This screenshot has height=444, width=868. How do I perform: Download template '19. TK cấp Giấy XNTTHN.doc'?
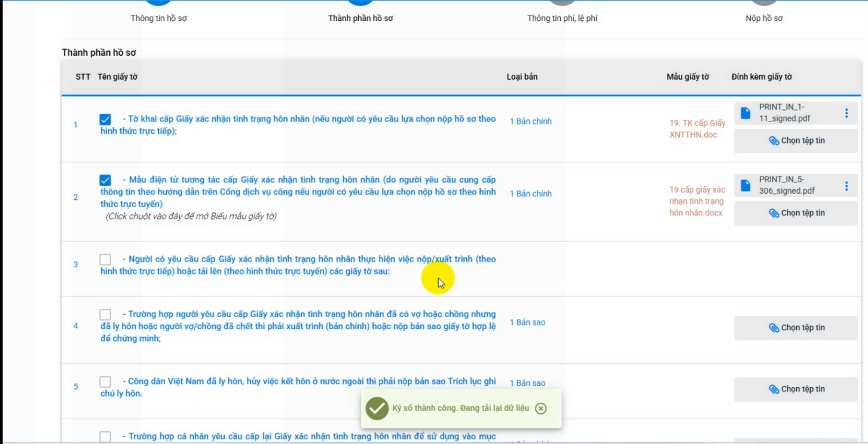[x=697, y=129]
